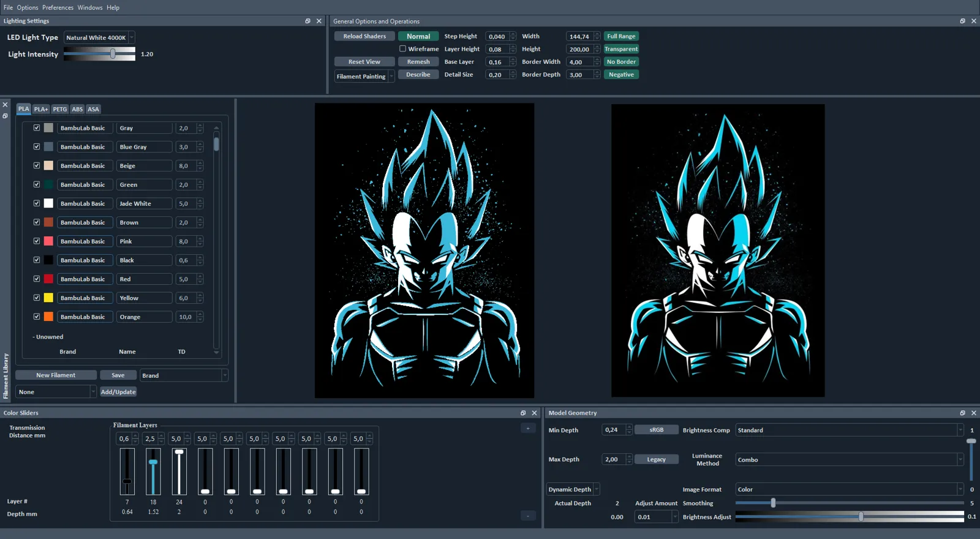Add a filament layer with plus button
This screenshot has width=980, height=539.
[x=528, y=428]
